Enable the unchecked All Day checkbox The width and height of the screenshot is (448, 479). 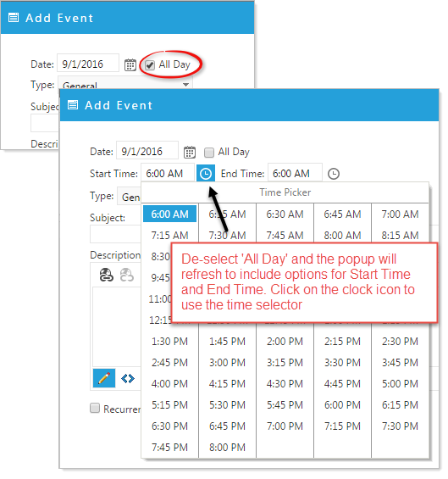pos(209,152)
